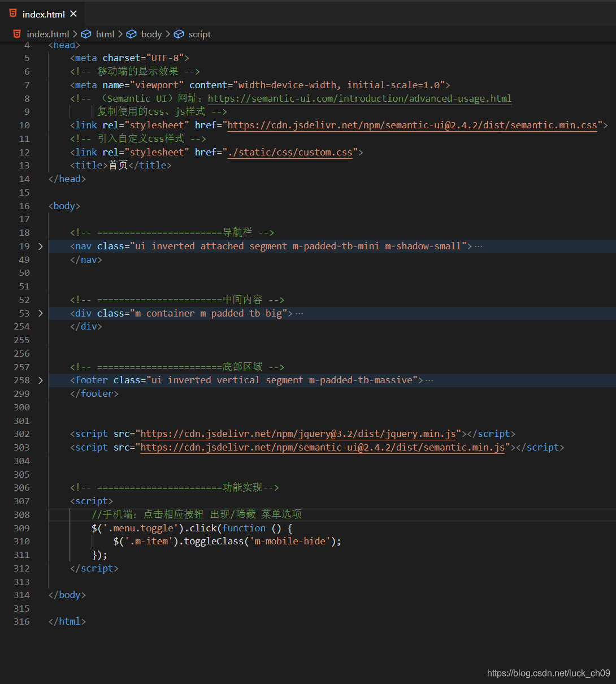Click the ellipsis after the footer tag
The width and height of the screenshot is (616, 684).
[x=430, y=380]
